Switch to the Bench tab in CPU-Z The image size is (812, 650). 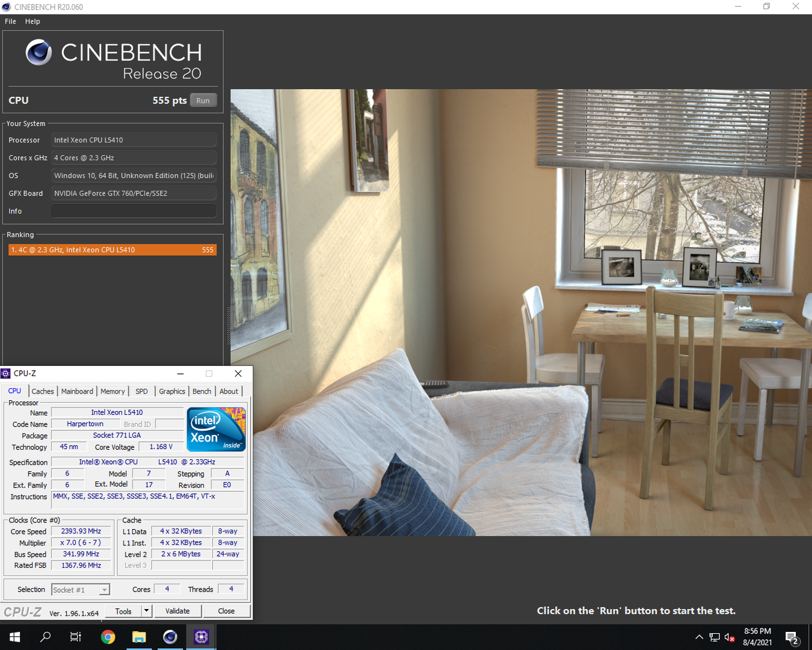(x=202, y=391)
